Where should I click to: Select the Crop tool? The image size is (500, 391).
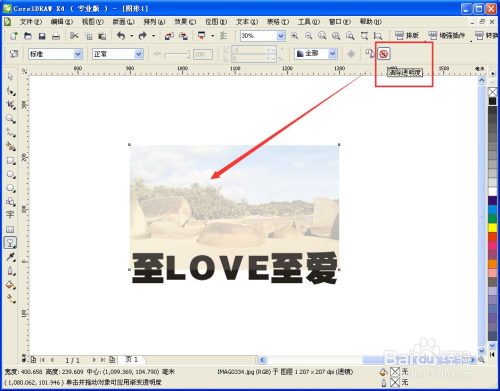[10, 105]
